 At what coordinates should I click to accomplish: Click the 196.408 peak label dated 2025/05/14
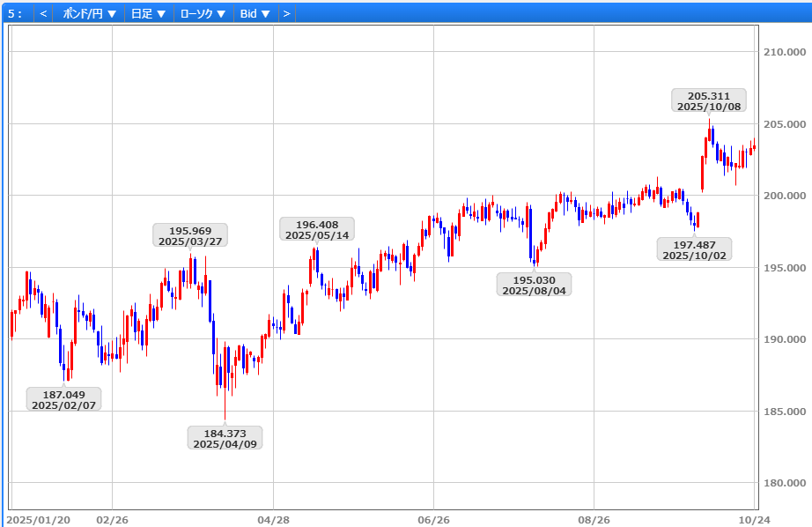point(316,229)
